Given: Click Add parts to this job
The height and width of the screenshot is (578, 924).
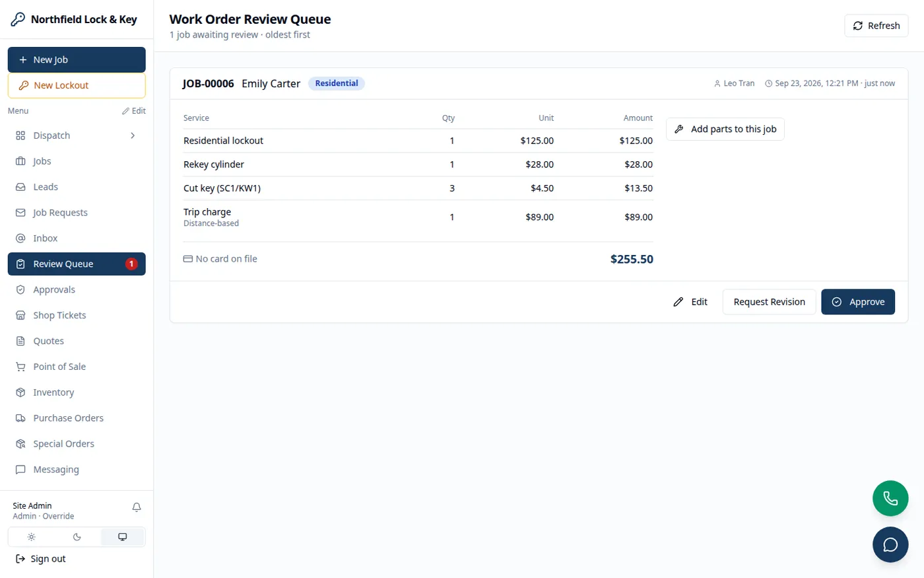Looking at the screenshot, I should (725, 129).
